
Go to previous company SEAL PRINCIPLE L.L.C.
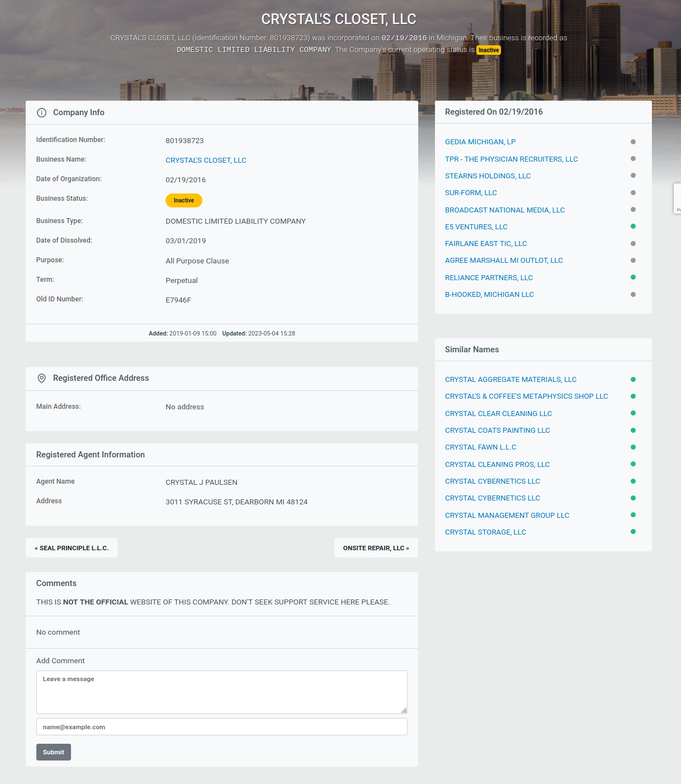point(72,548)
